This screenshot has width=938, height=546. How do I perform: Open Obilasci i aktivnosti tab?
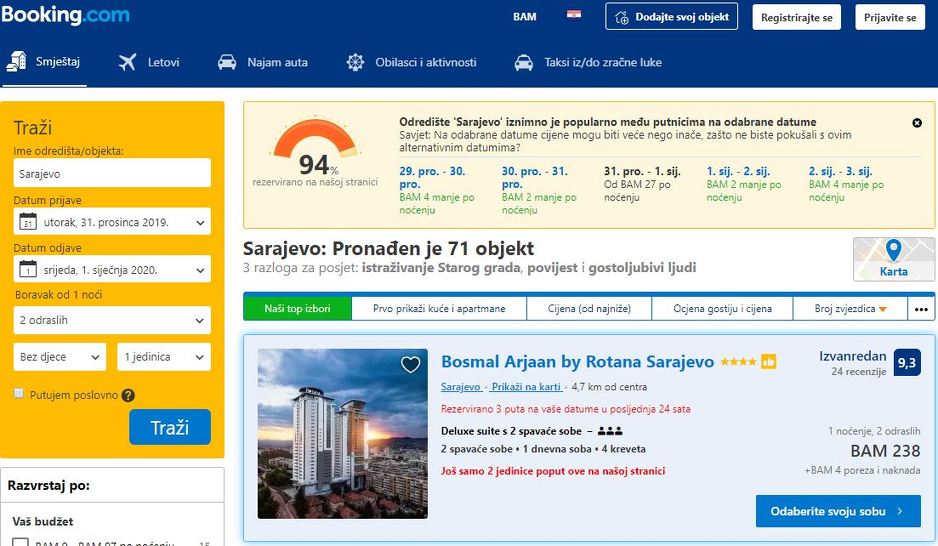coord(412,62)
